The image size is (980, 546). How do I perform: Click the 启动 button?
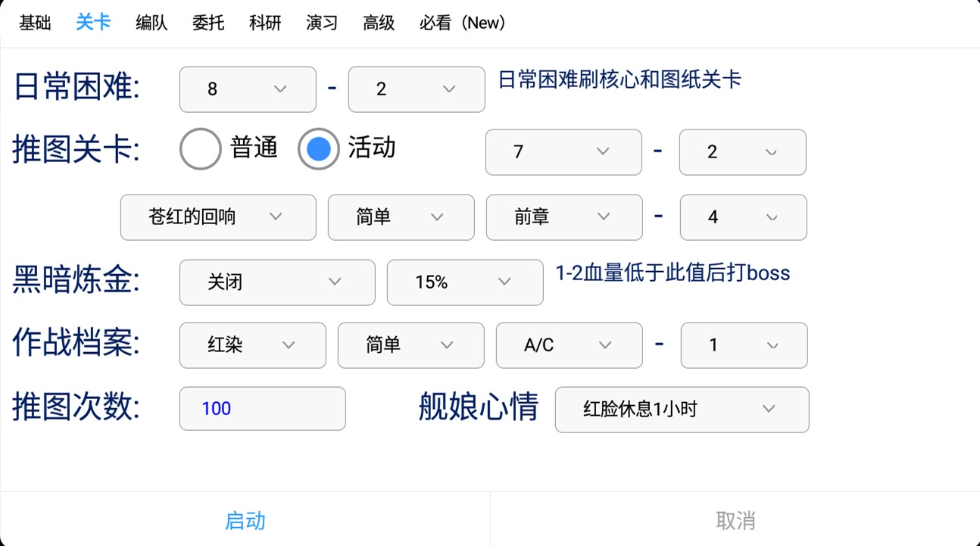pos(245,520)
